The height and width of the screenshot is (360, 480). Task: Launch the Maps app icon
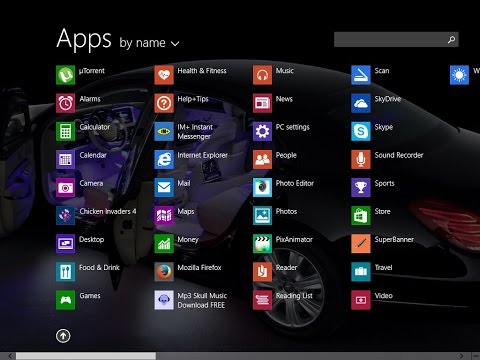(164, 216)
